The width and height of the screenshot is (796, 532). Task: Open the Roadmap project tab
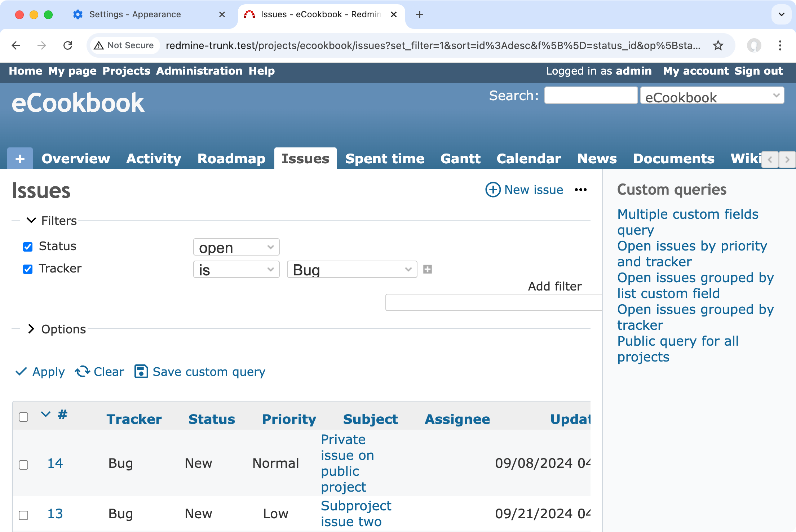[x=231, y=159]
